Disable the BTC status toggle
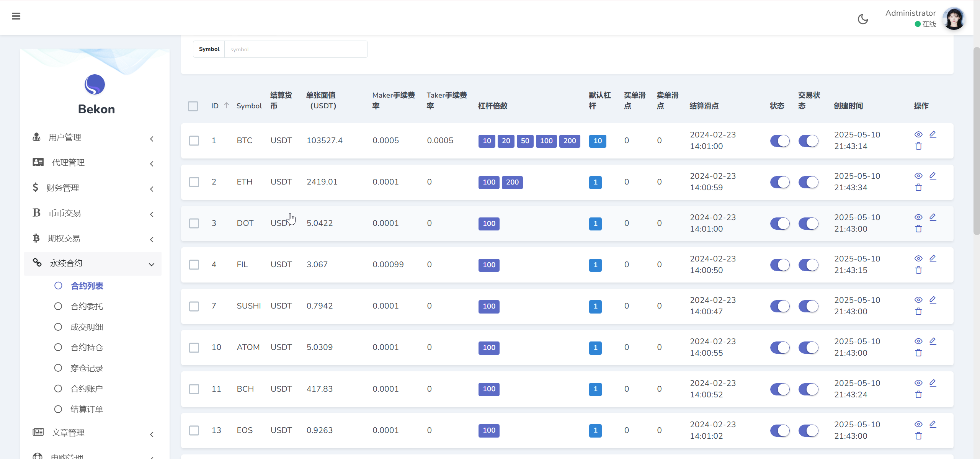 point(779,141)
